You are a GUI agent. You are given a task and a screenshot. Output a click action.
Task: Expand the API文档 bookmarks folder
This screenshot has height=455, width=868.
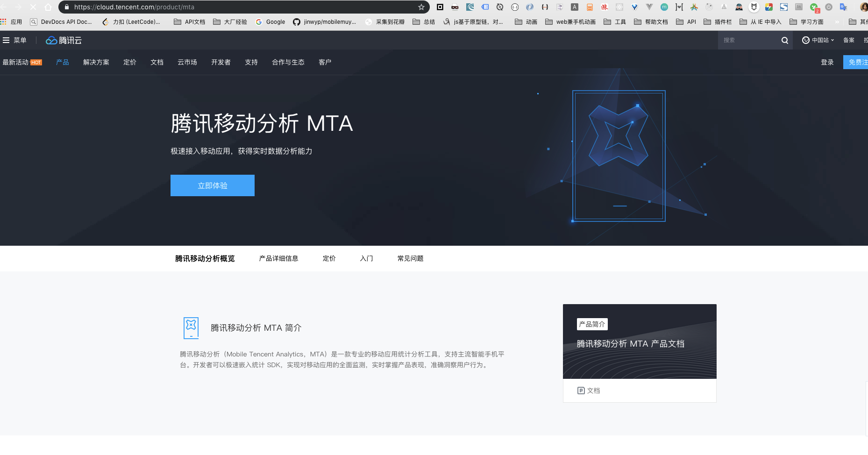tap(189, 22)
